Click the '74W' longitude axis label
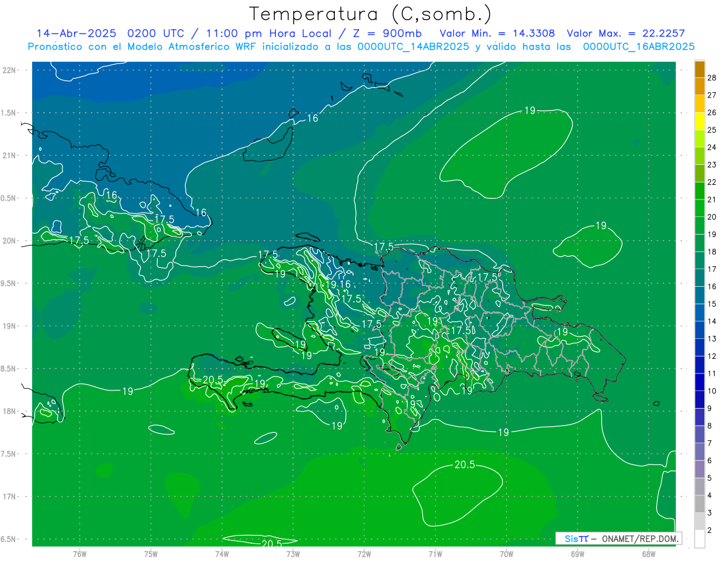728x562 pixels. click(x=222, y=554)
